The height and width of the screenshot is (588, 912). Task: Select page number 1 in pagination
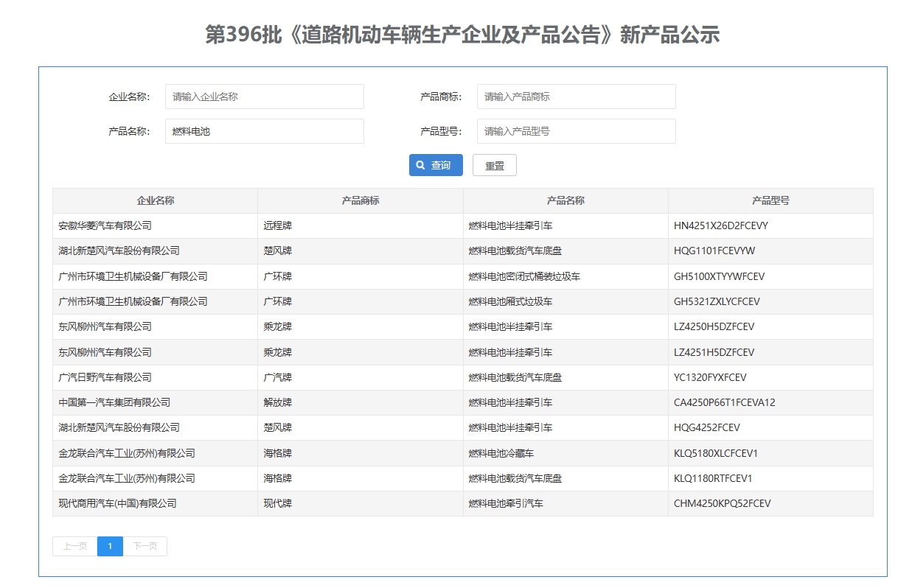click(110, 546)
